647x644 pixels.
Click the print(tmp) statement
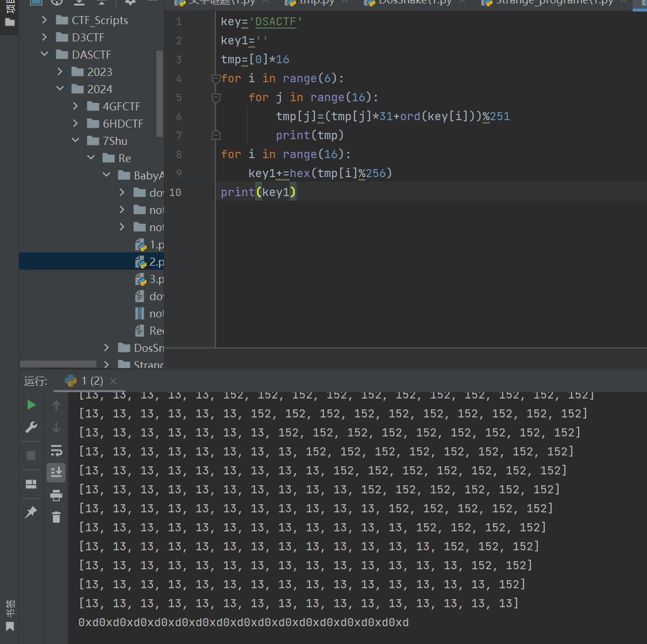tap(310, 135)
